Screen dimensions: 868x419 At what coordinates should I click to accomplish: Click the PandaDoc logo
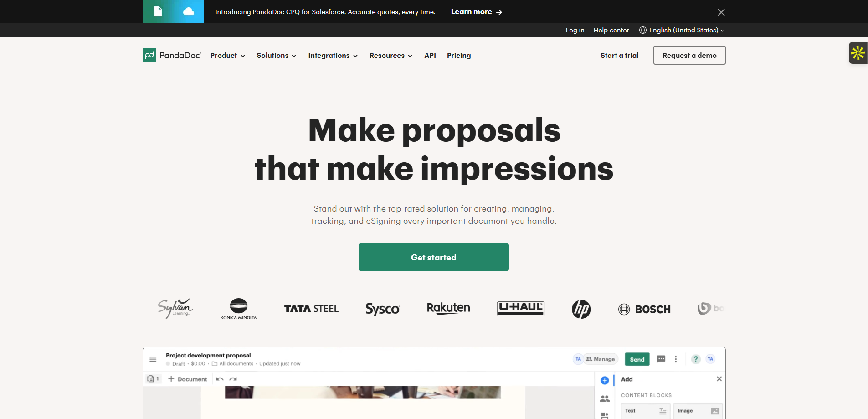tap(172, 55)
